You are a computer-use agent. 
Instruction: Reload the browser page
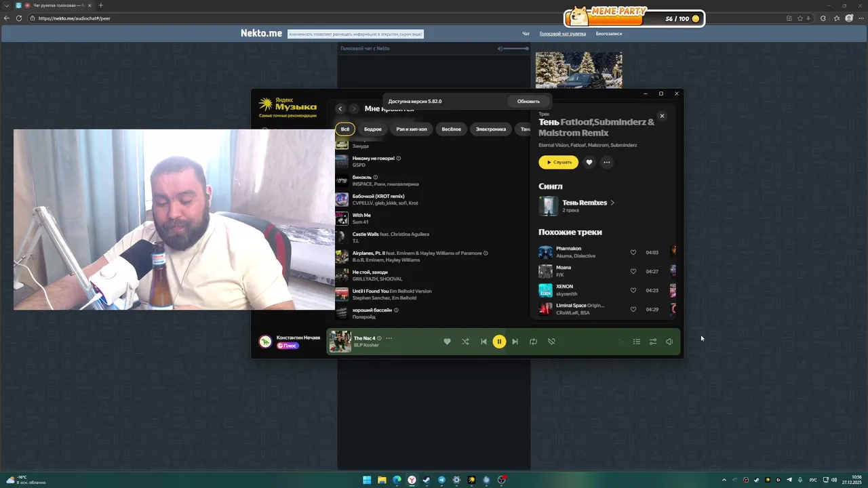[19, 18]
